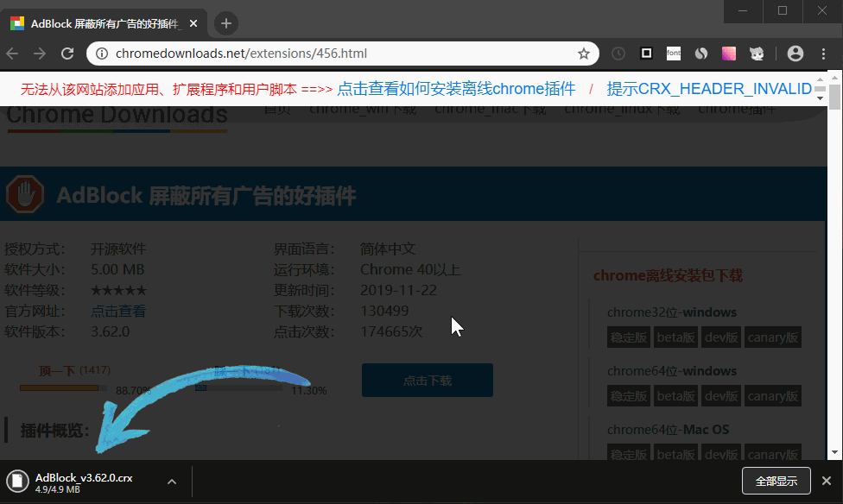Screen dimensions: 843x504
Task: Select chrome32位-windows 稳定版 download
Action: click(629, 337)
